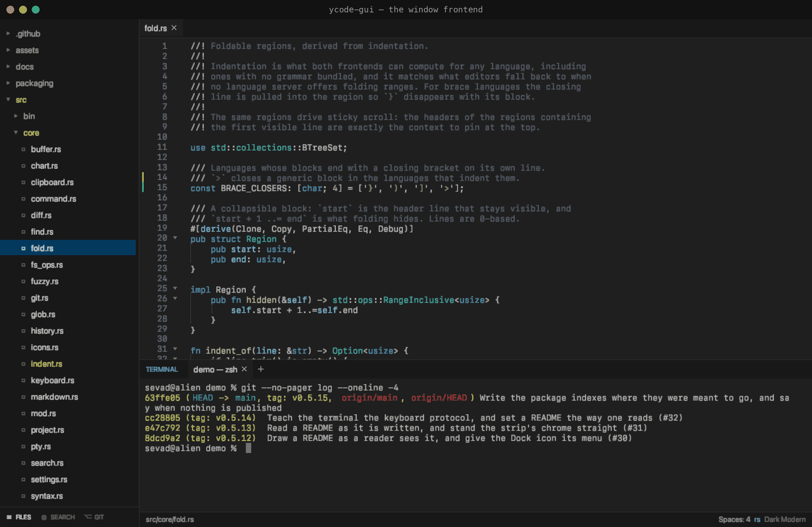Fold the hidden fn block at line 26

point(175,299)
